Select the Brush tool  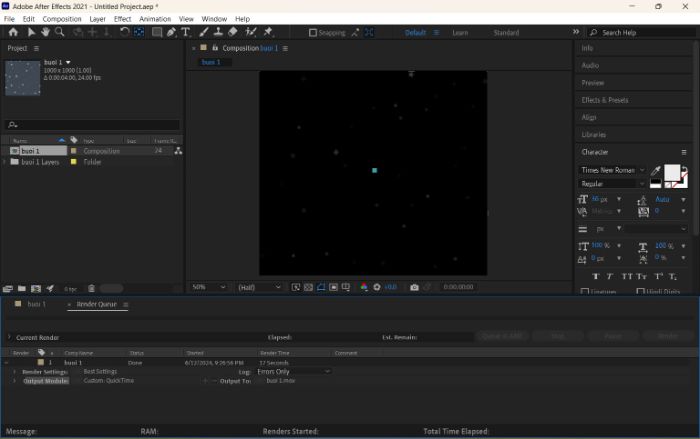click(204, 32)
